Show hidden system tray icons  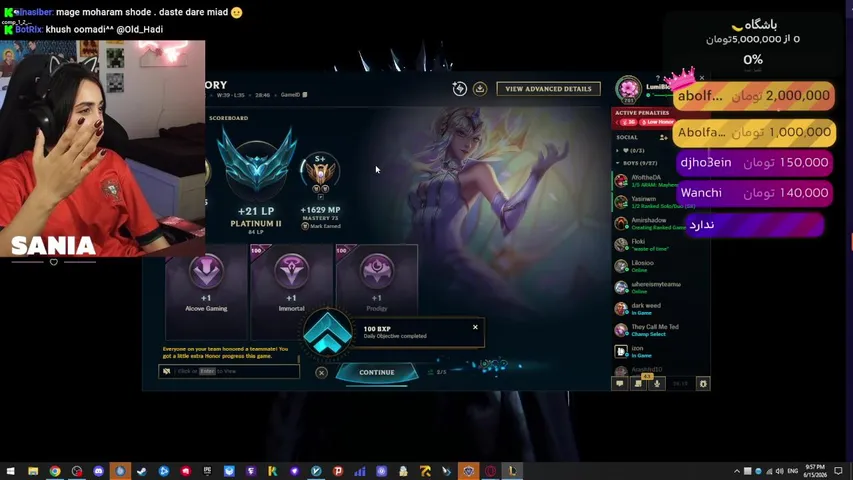point(737,471)
